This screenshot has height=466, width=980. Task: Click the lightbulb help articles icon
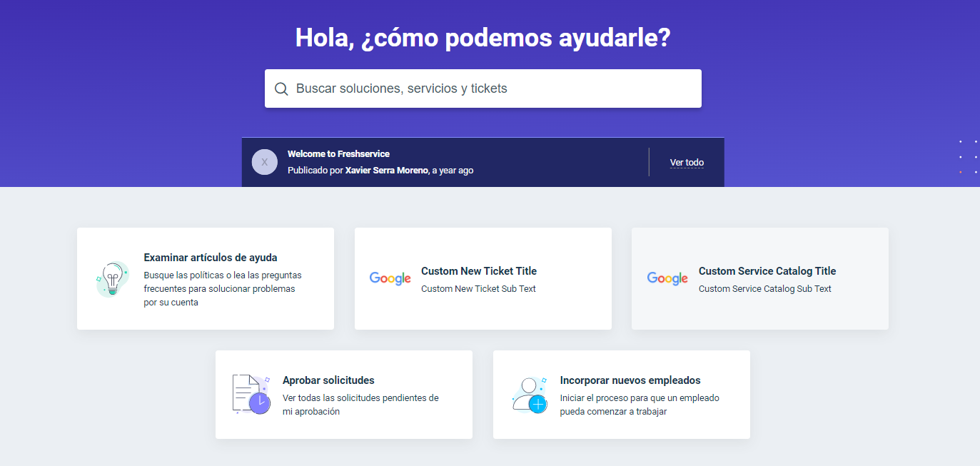(x=112, y=279)
